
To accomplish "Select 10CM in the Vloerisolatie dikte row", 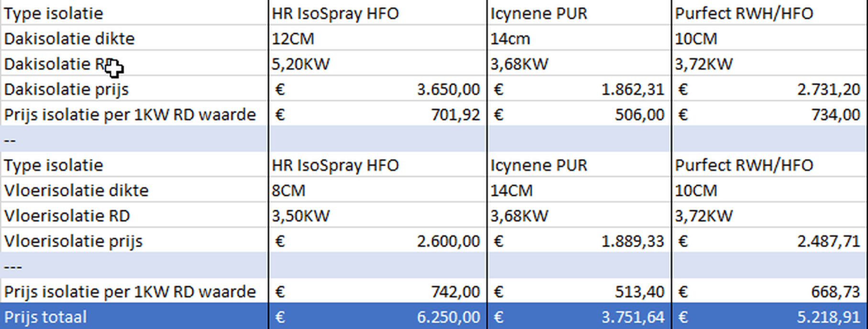I will tap(770, 190).
